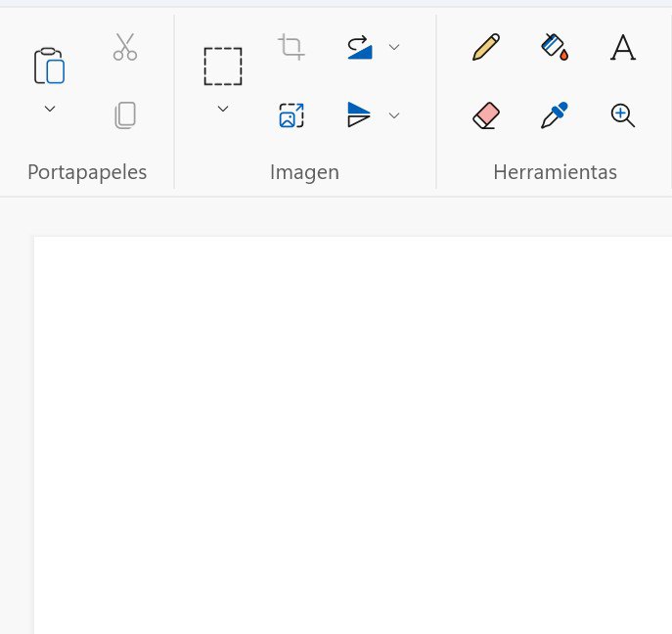
Task: Click the Flip image icon
Action: (x=360, y=115)
